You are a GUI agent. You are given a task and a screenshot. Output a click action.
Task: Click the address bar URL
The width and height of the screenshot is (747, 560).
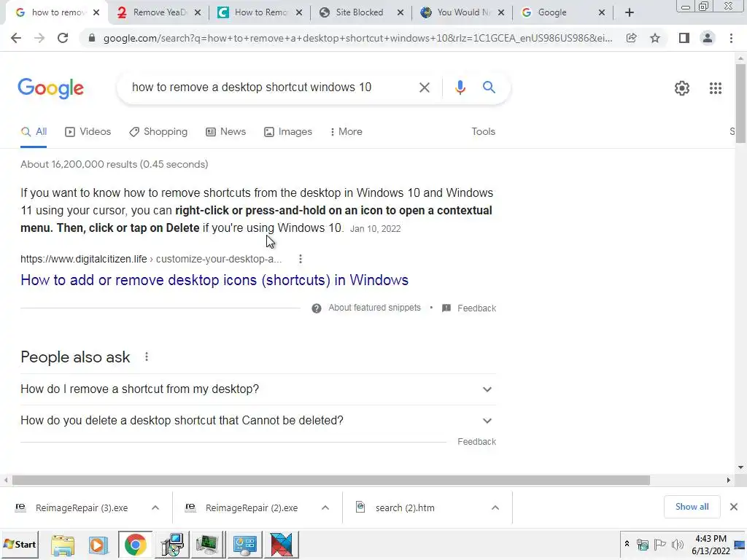point(357,38)
